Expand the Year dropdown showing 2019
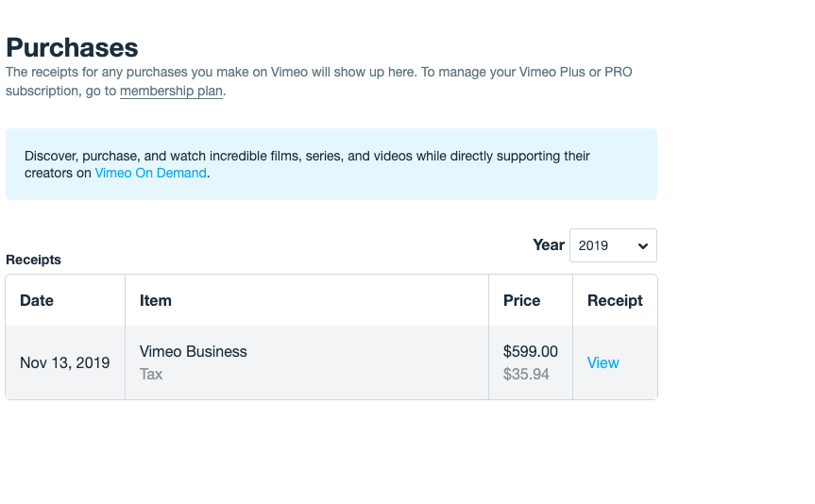The height and width of the screenshot is (504, 815). pyautogui.click(x=613, y=245)
